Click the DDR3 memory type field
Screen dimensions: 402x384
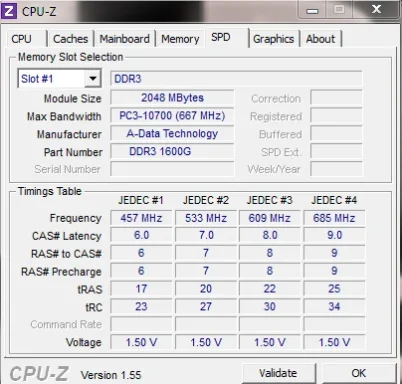point(236,79)
